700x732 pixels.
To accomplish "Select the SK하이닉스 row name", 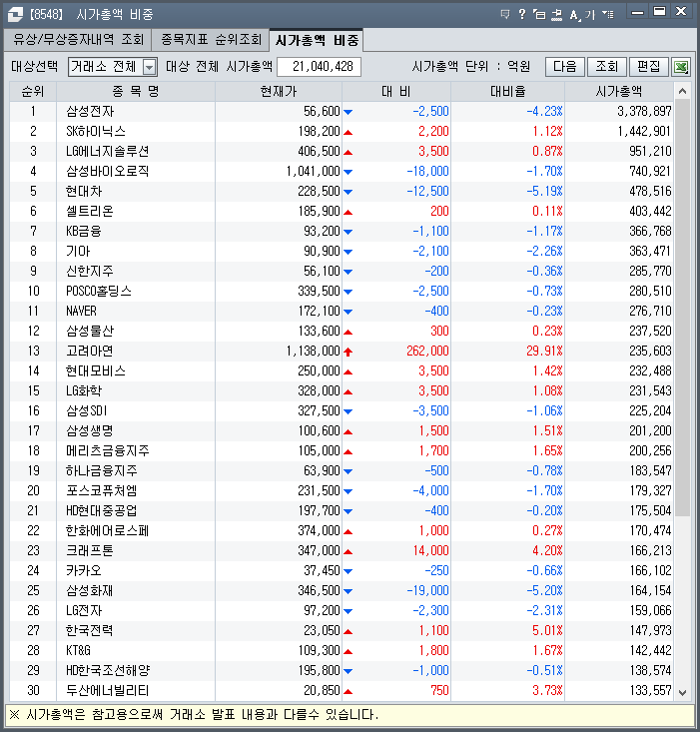I will point(96,132).
